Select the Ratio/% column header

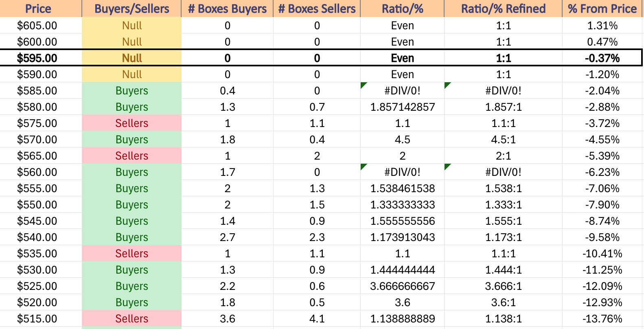pos(402,9)
